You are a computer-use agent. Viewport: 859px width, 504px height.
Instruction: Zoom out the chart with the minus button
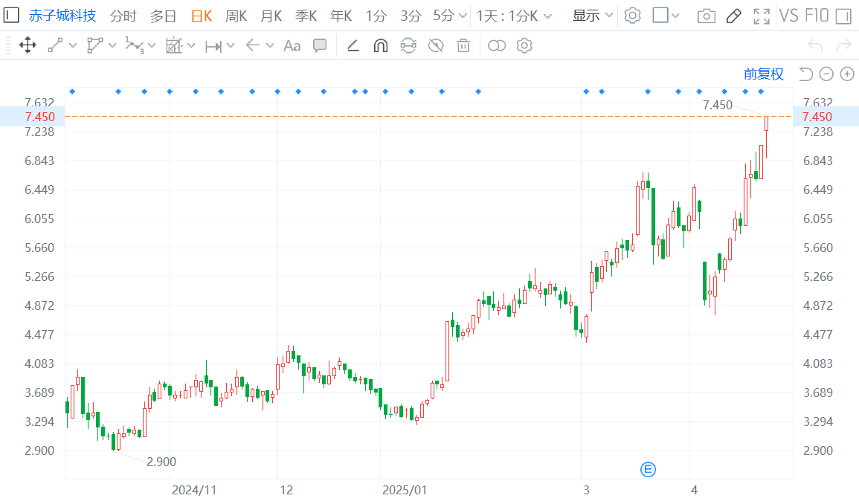coord(826,74)
